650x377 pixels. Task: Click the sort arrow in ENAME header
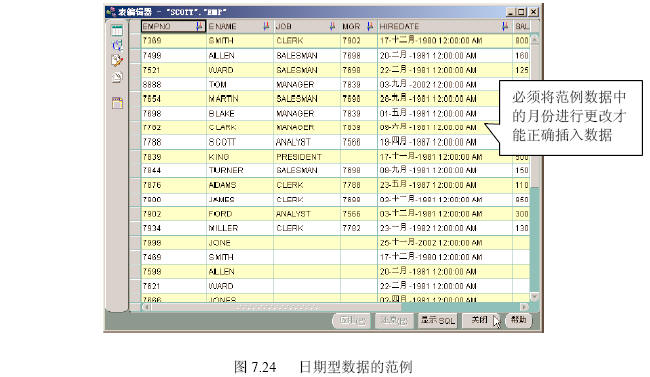pyautogui.click(x=266, y=27)
